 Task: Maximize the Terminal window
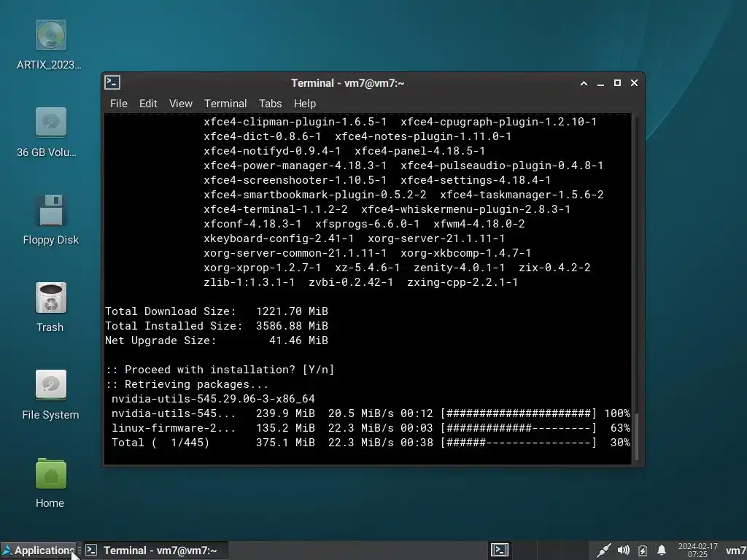pos(617,83)
